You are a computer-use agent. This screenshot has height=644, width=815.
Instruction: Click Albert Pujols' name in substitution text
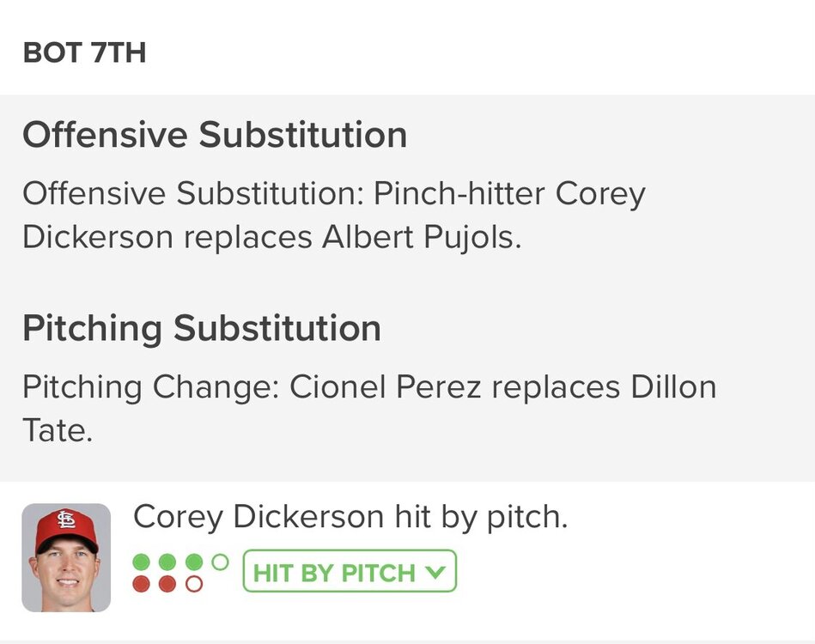tap(421, 238)
